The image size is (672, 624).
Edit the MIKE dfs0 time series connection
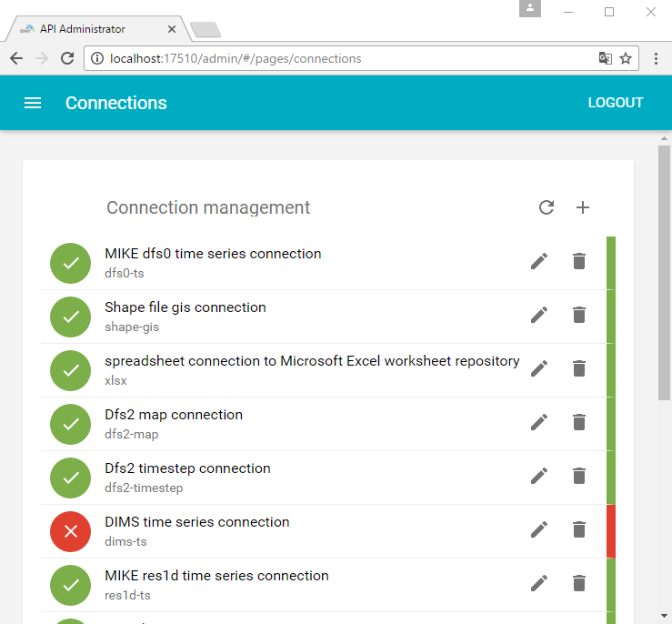tap(539, 261)
